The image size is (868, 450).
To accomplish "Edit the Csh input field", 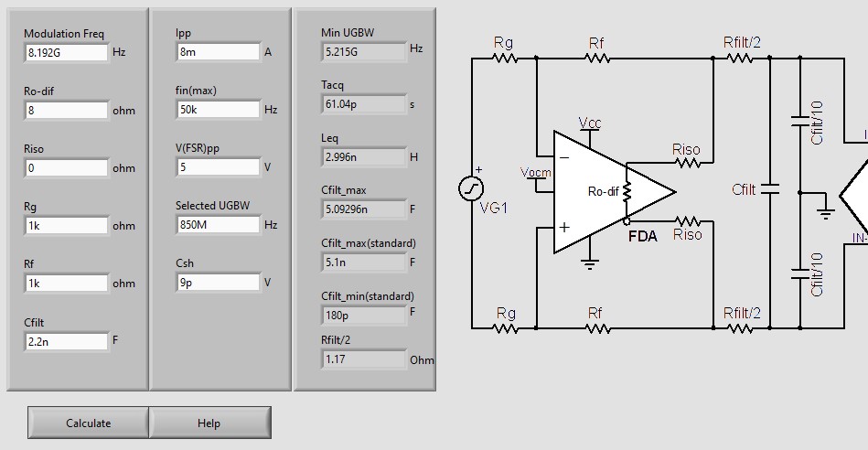I will tap(218, 283).
